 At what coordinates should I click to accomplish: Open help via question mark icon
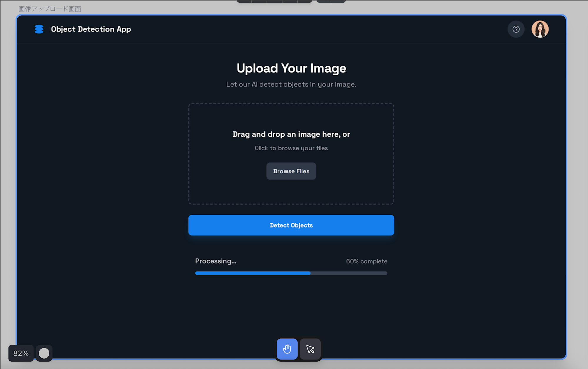click(x=516, y=29)
